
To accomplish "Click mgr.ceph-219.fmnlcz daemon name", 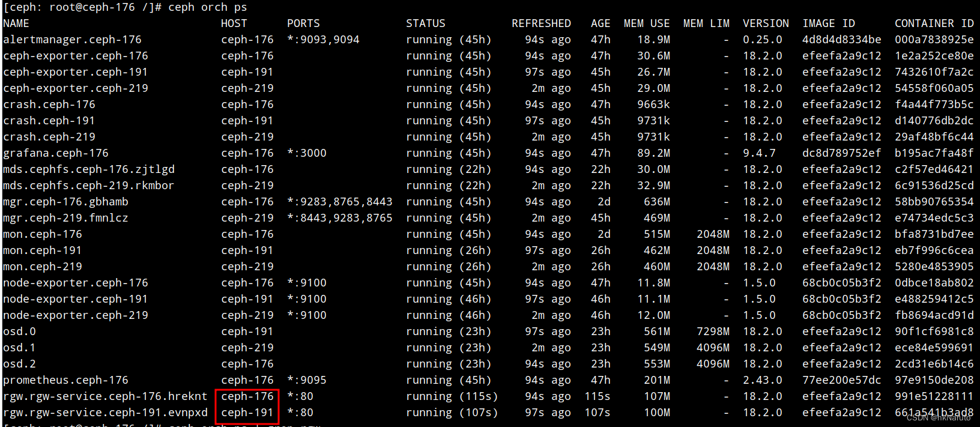I will click(x=65, y=218).
